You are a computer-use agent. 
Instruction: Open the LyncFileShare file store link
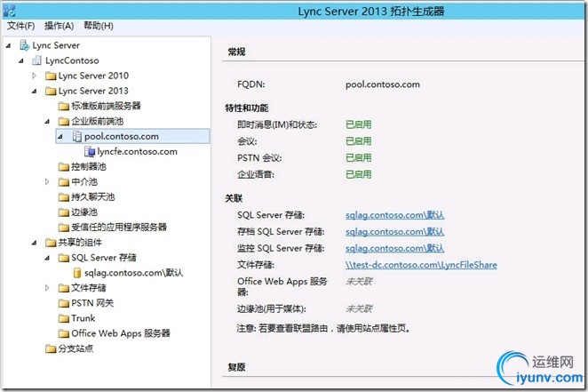[x=421, y=265]
